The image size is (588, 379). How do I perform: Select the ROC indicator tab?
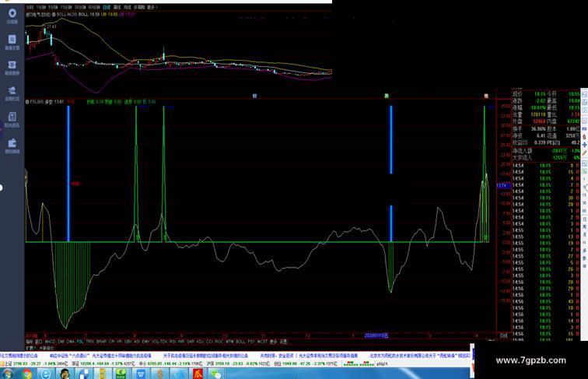coord(219,342)
